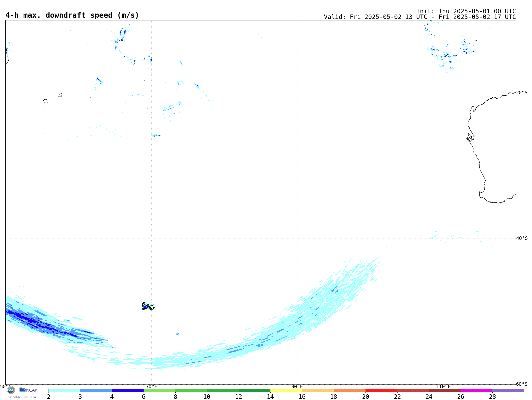Viewport: 532px width, 400px height.
Task: Click the colorbar tick label '6'
Action: click(x=144, y=397)
